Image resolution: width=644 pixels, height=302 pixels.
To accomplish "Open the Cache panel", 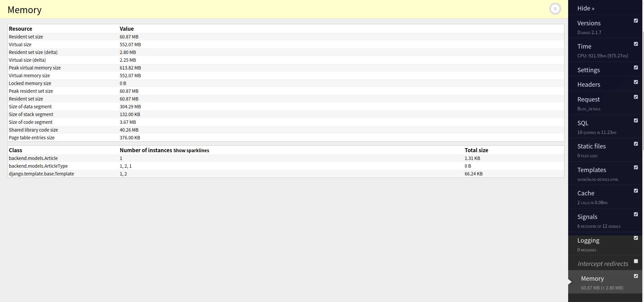I will click(586, 193).
